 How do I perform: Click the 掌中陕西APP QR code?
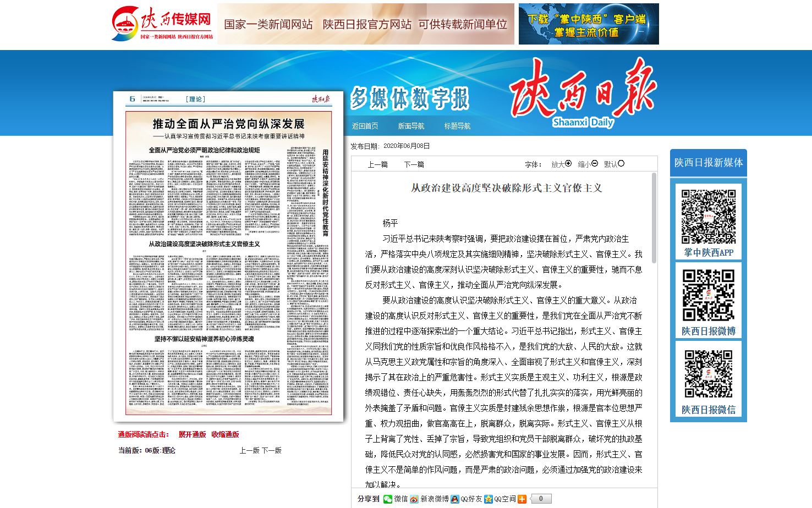(709, 217)
